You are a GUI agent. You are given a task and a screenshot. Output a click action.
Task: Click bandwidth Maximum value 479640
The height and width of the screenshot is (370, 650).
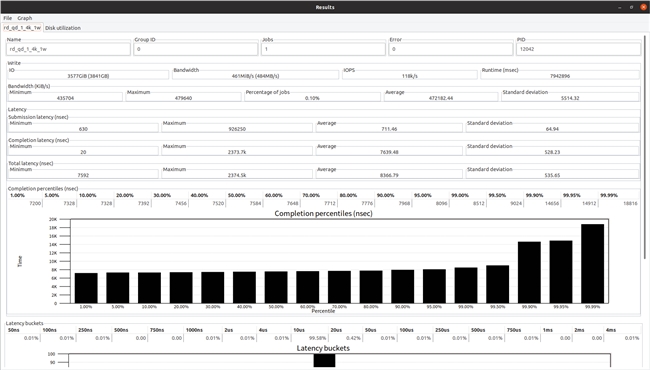coord(183,98)
